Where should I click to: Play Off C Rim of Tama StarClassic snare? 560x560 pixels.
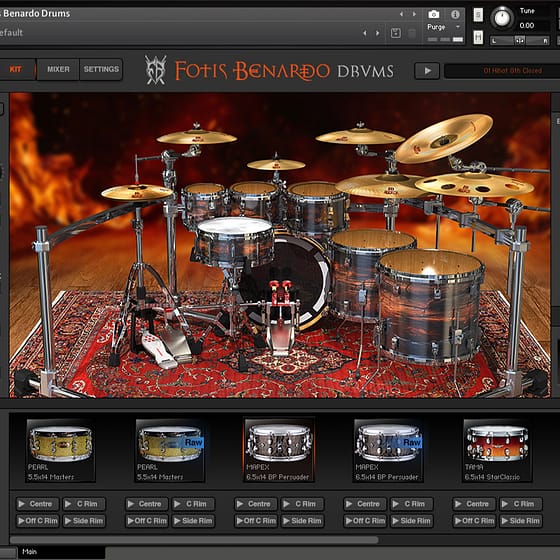click(x=474, y=521)
